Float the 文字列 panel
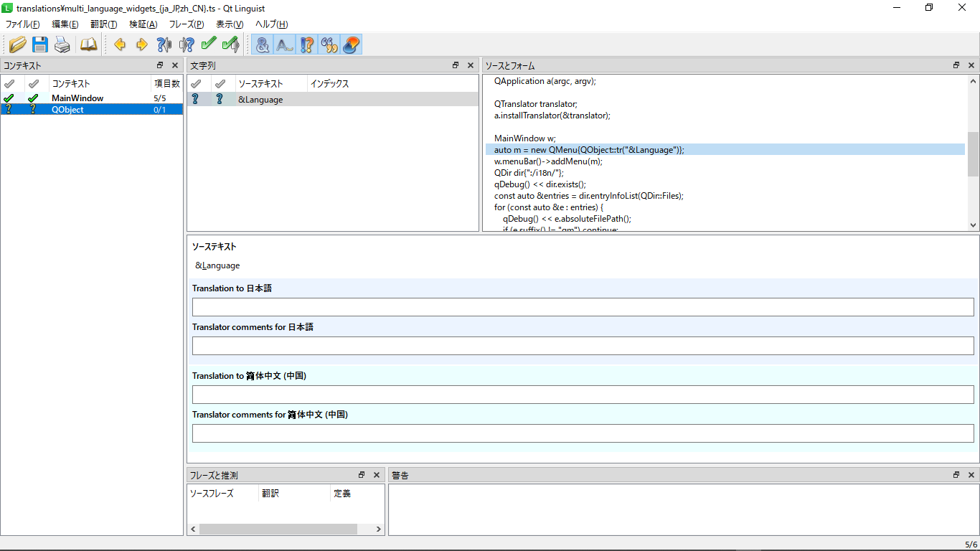Image resolution: width=980 pixels, height=551 pixels. pos(456,65)
